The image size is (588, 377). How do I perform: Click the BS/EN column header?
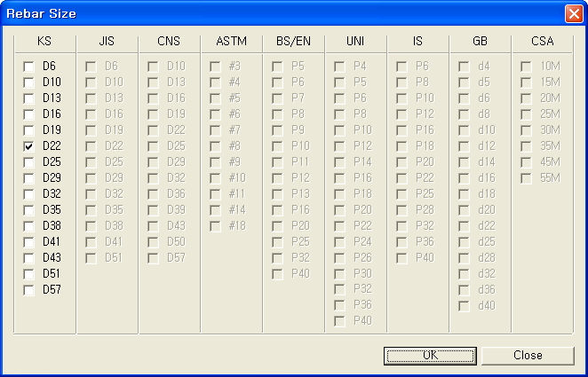pyautogui.click(x=294, y=41)
